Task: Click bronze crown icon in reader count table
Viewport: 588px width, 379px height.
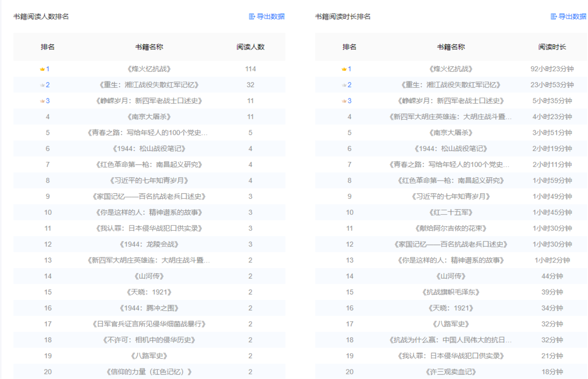Action: click(42, 101)
